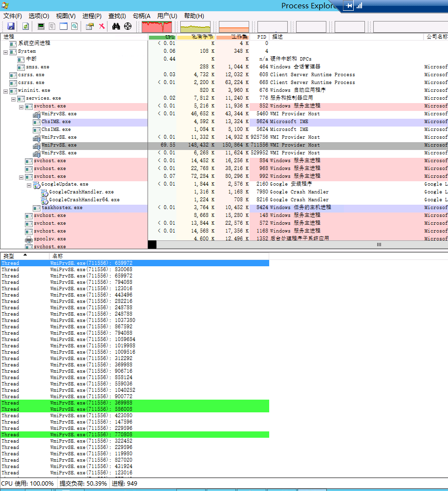This screenshot has height=491, width=448.
Task: Collapse the svchost.exe PID 852 node
Action: [21, 107]
